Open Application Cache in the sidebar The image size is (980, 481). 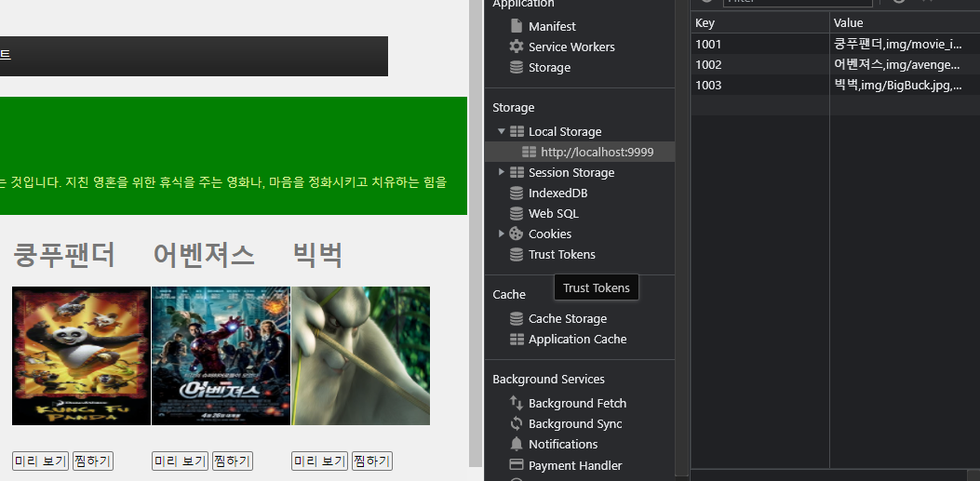578,340
